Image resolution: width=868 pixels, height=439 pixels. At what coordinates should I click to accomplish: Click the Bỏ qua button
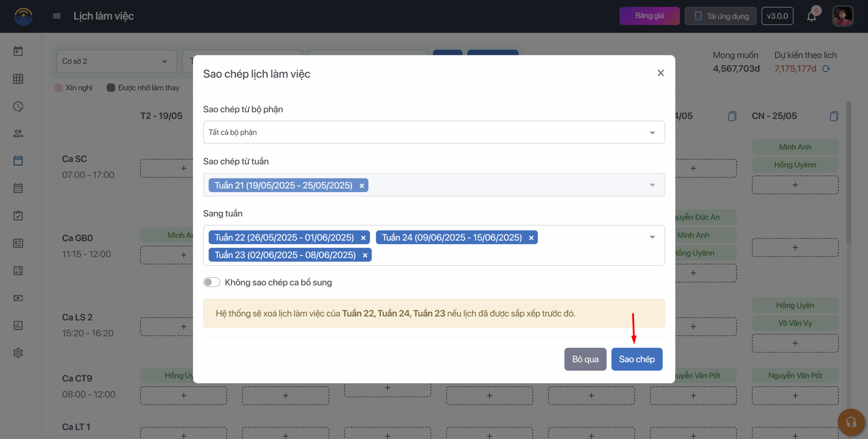[585, 359]
